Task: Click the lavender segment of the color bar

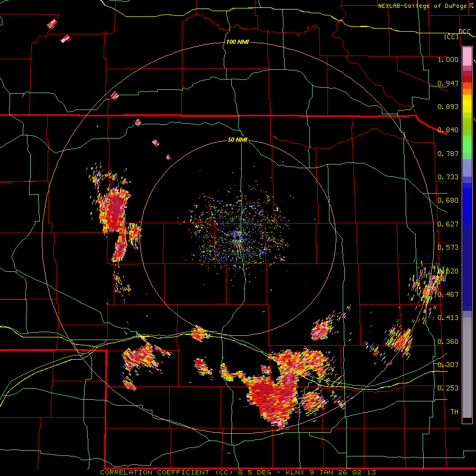Action: click(467, 168)
